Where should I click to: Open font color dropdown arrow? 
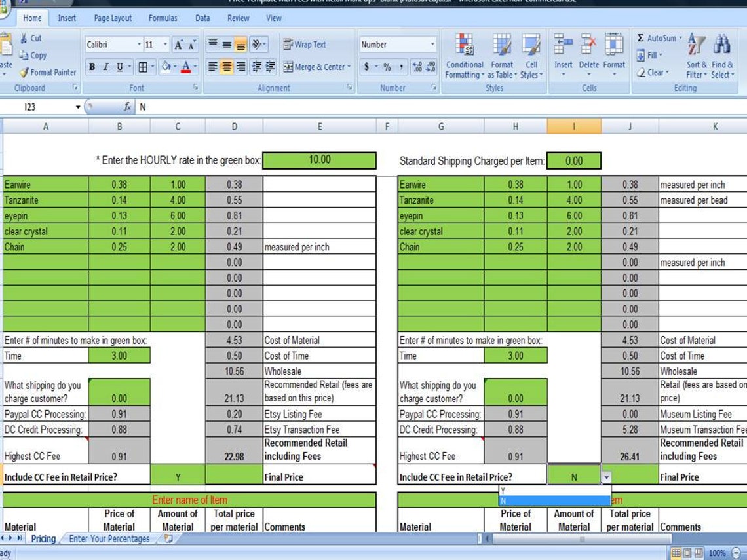(x=195, y=67)
